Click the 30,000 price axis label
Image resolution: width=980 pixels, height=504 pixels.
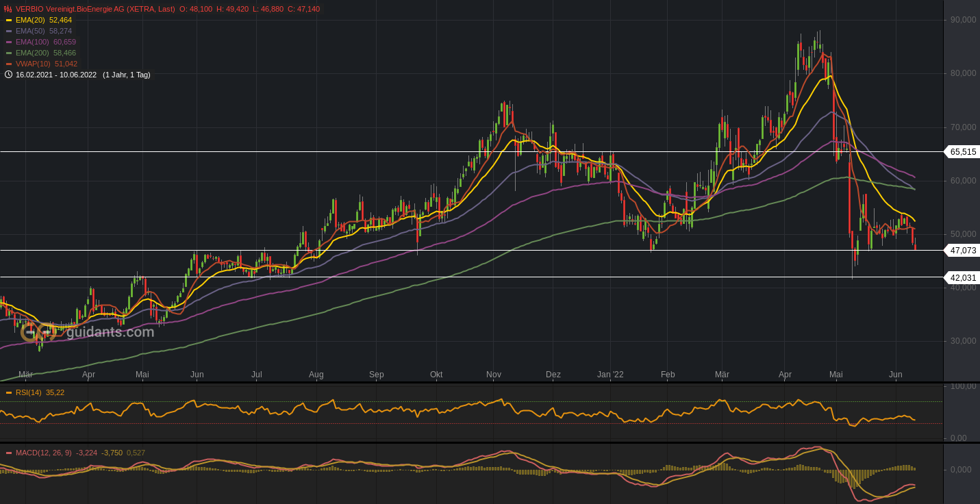[x=964, y=341]
